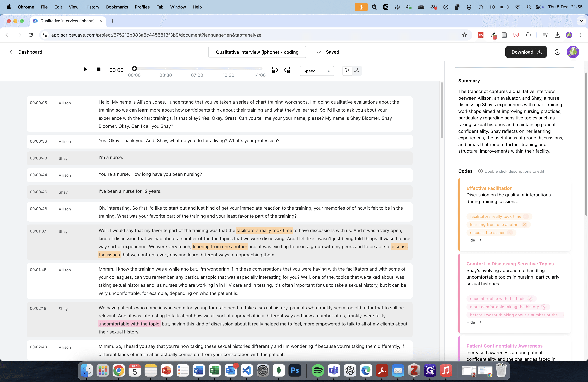The width and height of the screenshot is (588, 382).
Task: Click the Download button
Action: pos(526,52)
